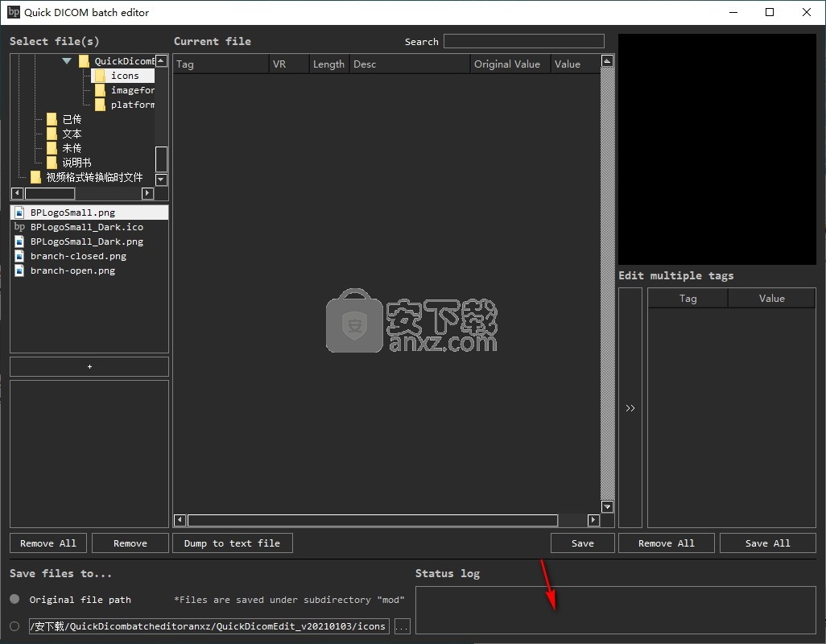
Task: Collapse the QuickDicom folder tree arrow
Action: [66, 61]
